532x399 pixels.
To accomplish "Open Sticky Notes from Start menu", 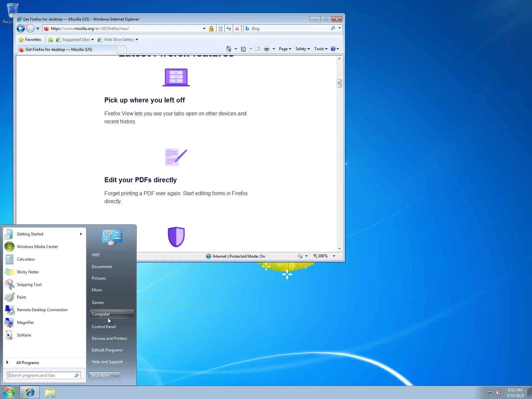I will click(45, 272).
